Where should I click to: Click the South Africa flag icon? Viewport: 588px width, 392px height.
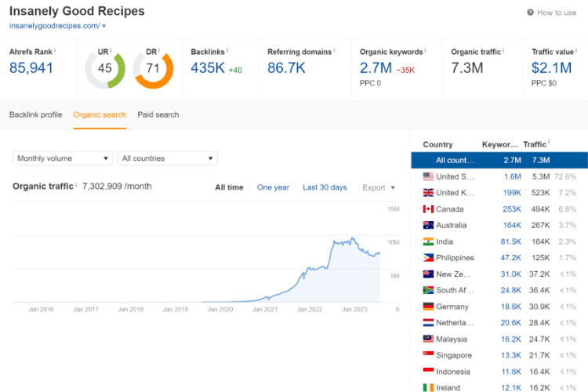click(428, 290)
